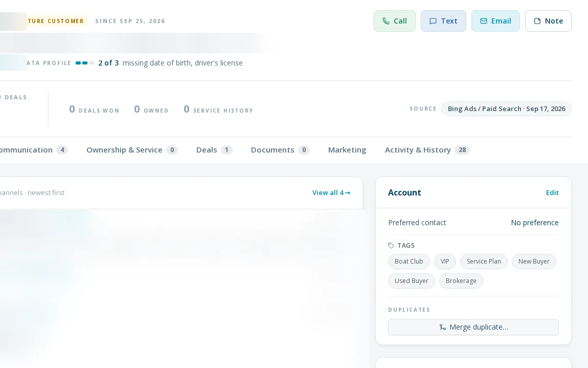
Task: Open the Ownership & Service tab
Action: click(x=131, y=150)
